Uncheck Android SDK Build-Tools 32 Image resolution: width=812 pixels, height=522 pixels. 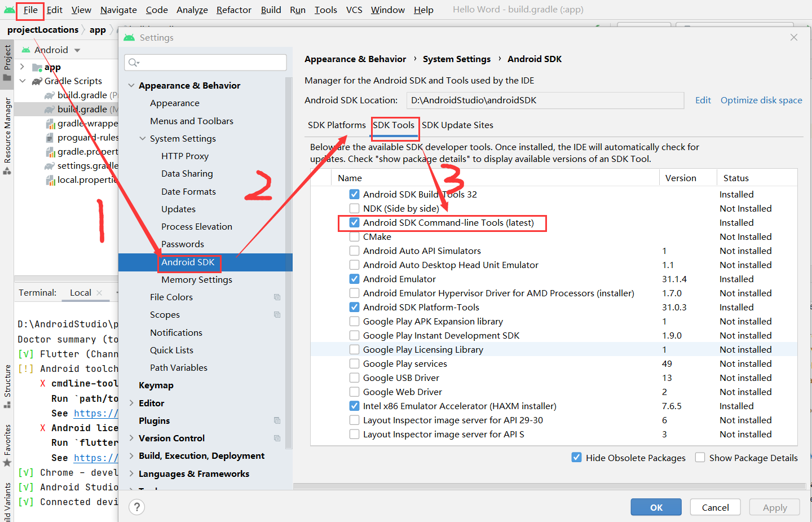tap(354, 194)
